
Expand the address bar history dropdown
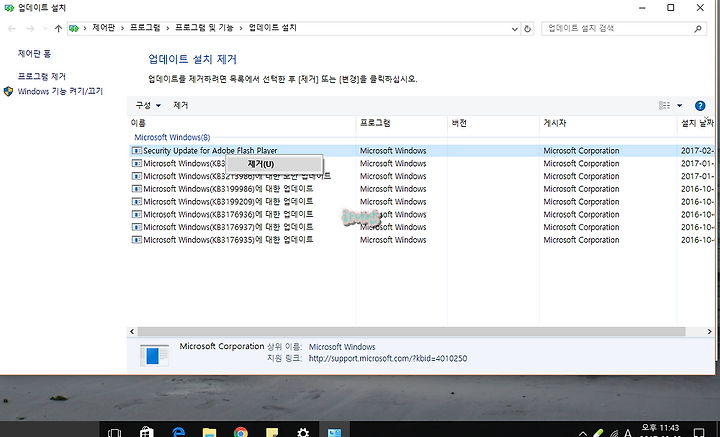515,28
